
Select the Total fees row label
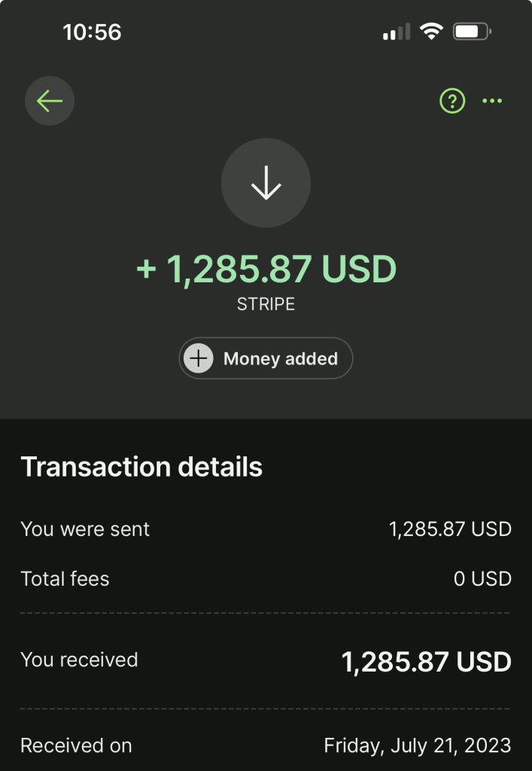click(65, 579)
